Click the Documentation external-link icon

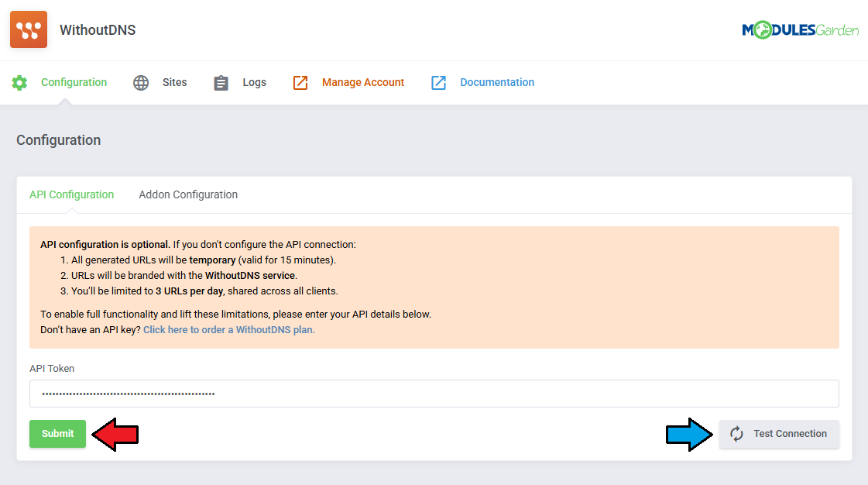coord(438,82)
